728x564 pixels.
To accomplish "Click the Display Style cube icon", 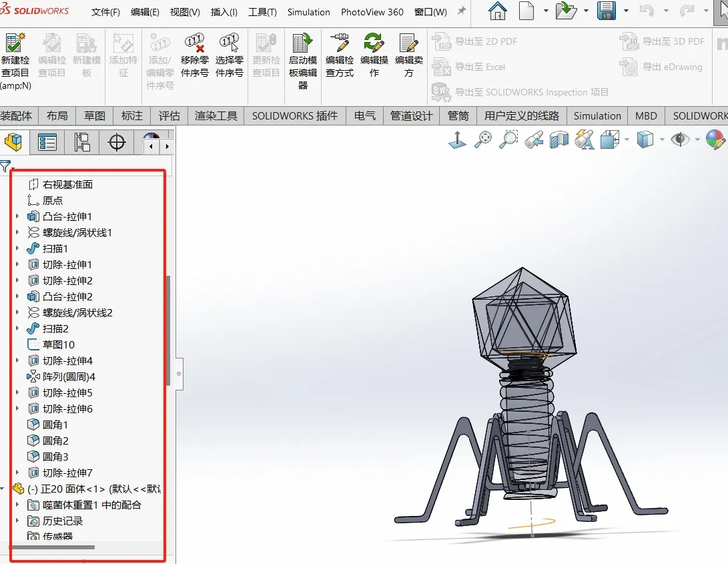I will pyautogui.click(x=645, y=139).
